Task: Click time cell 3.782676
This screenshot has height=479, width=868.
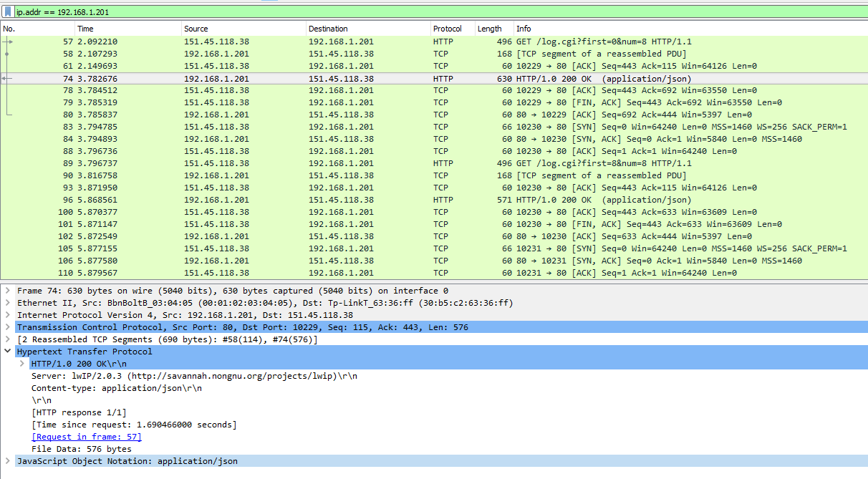Action: [x=97, y=78]
